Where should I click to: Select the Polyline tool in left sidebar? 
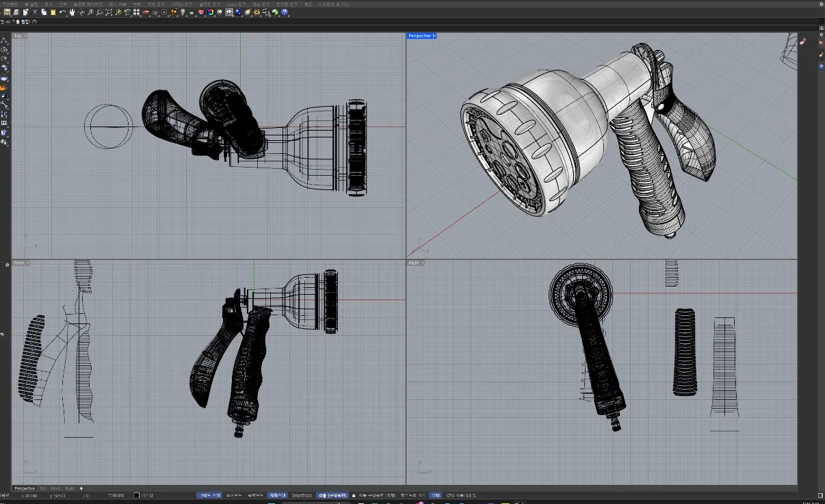[x=4, y=40]
